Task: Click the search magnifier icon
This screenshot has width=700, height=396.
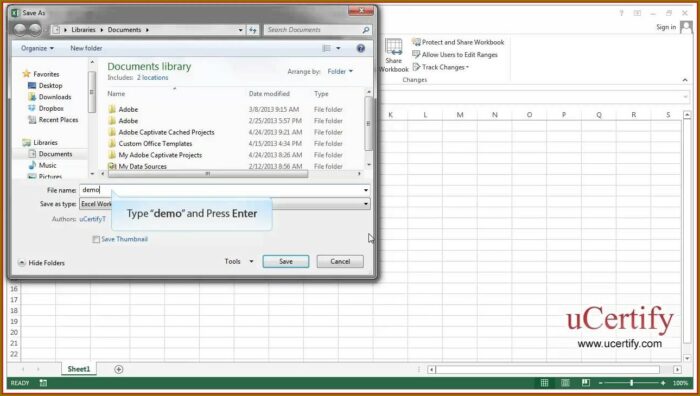Action: point(366,30)
